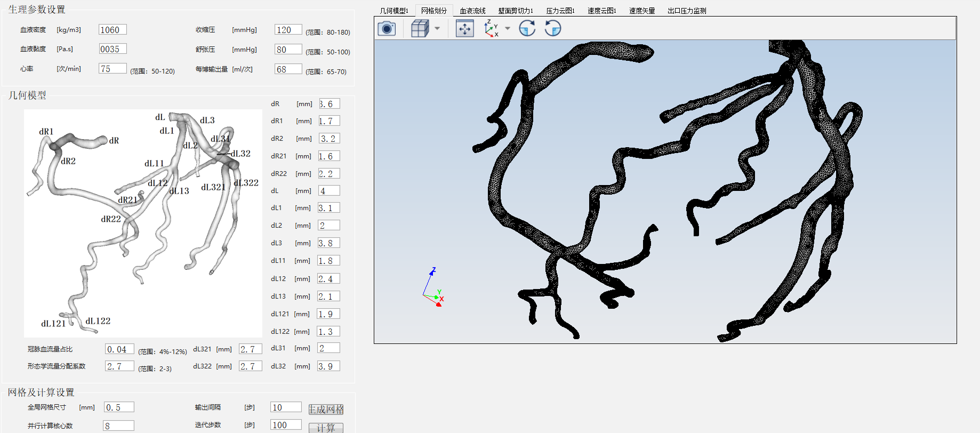Click the dL321 input field
The height and width of the screenshot is (433, 980).
coord(251,349)
